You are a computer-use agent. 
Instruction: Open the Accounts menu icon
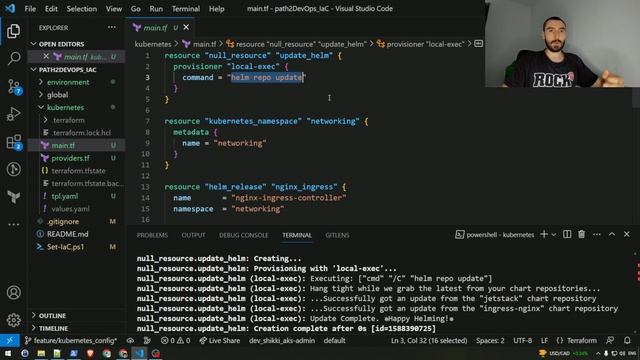point(13,293)
